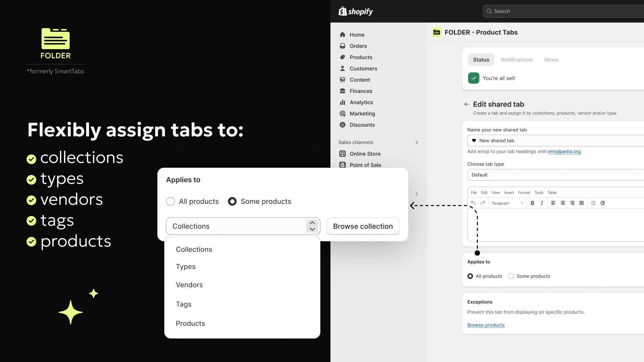Image resolution: width=644 pixels, height=362 pixels.
Task: Open the editor Edit menu
Action: tap(484, 193)
